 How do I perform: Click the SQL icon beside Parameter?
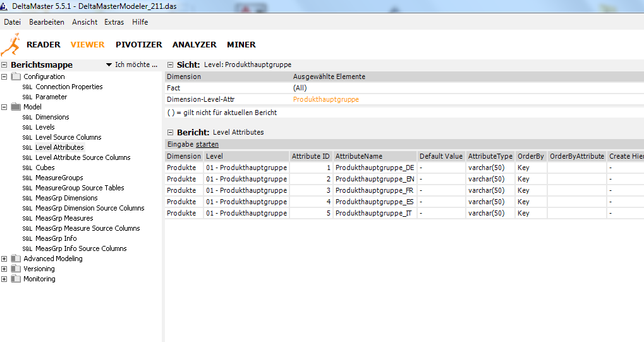(27, 97)
